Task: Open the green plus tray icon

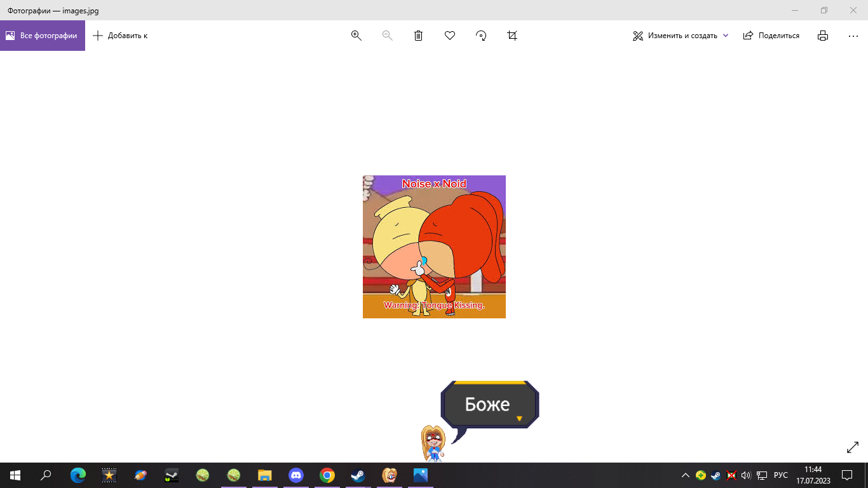Action: tap(700, 475)
